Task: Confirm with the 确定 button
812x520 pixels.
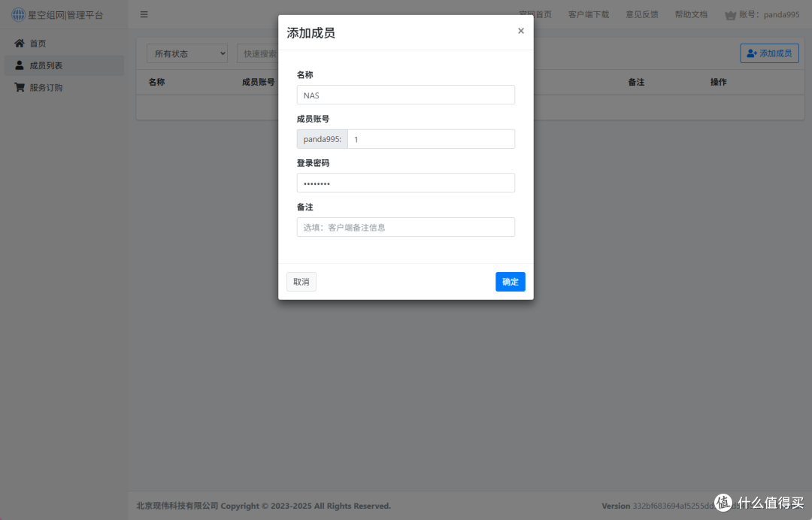Action: click(510, 282)
